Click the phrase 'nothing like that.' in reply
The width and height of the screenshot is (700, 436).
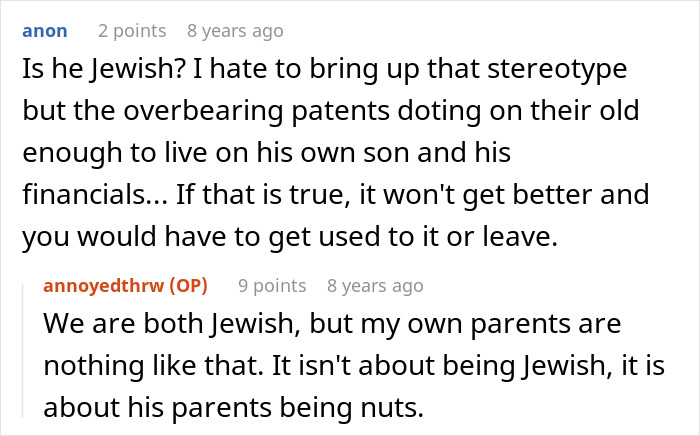[x=153, y=365]
